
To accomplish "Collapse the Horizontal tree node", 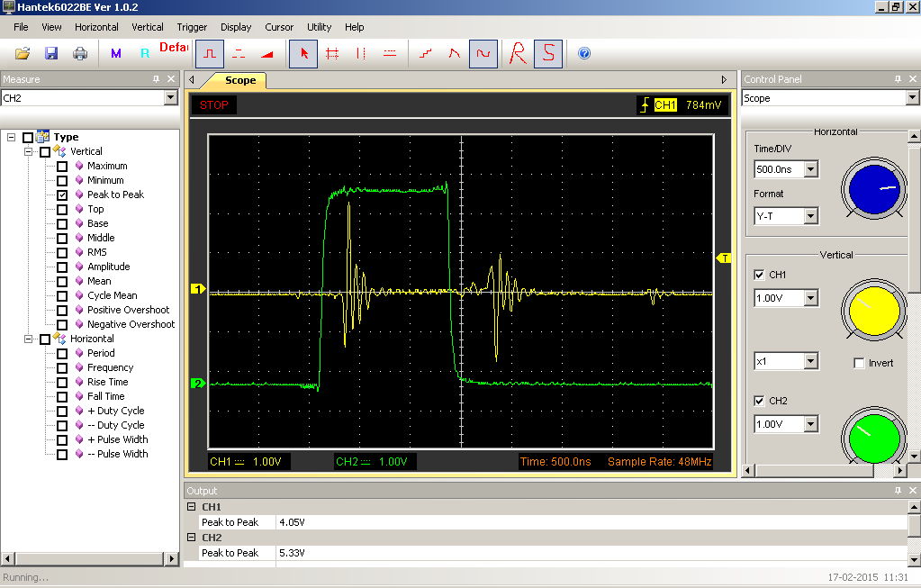I will (28, 339).
